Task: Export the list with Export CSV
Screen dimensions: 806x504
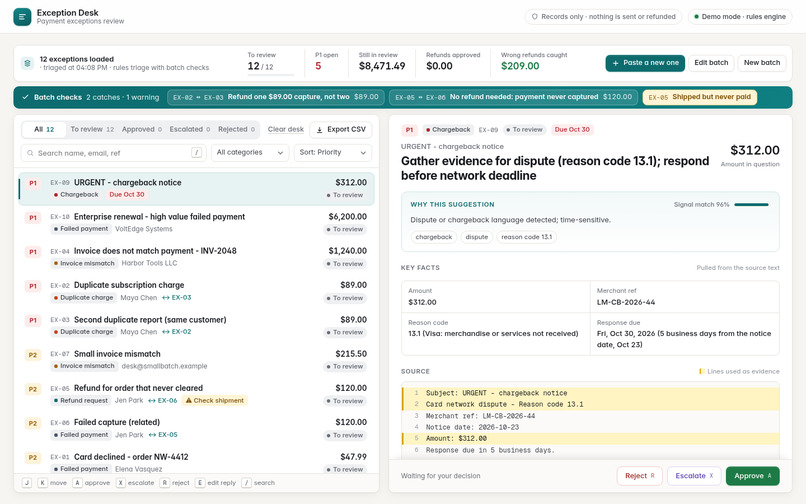Action: 341,130
